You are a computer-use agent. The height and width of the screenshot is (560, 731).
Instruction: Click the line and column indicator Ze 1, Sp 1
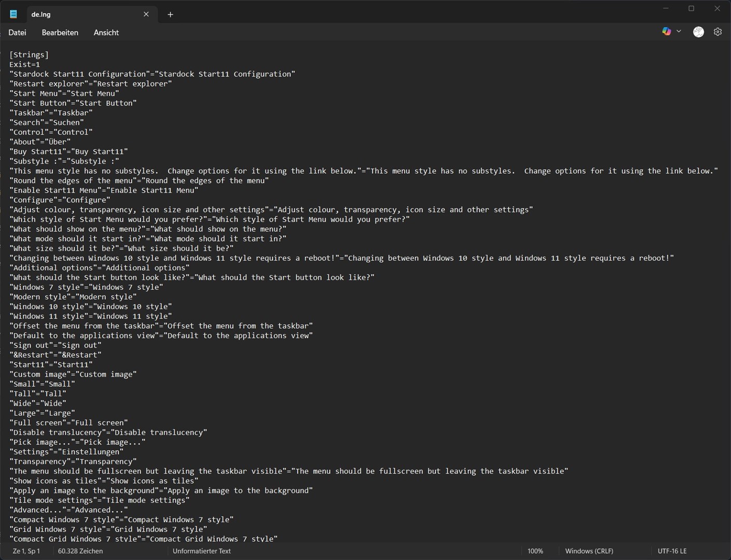(26, 551)
